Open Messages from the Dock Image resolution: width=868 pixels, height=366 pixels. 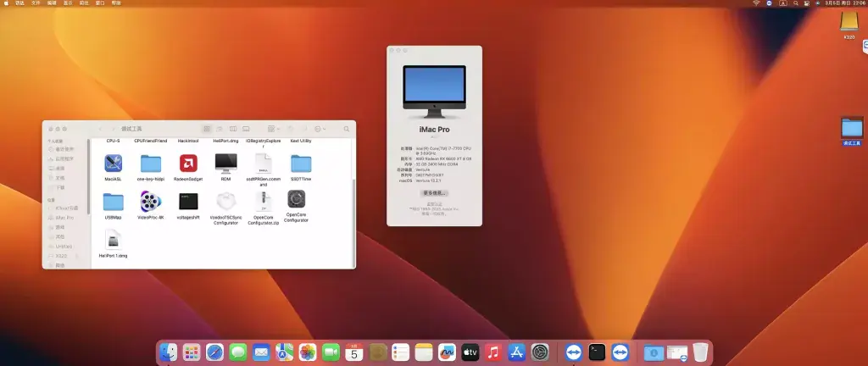point(238,352)
